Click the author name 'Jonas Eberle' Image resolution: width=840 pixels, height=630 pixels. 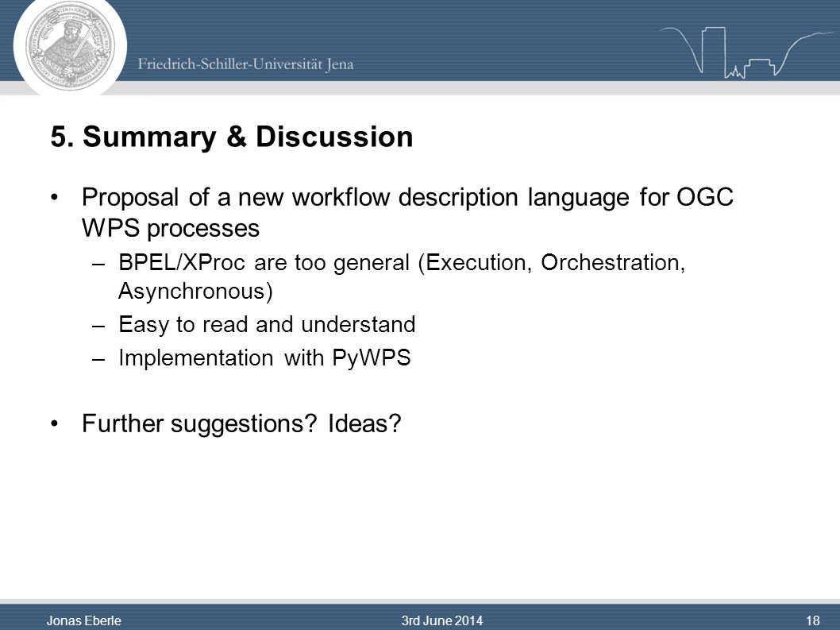point(84,620)
